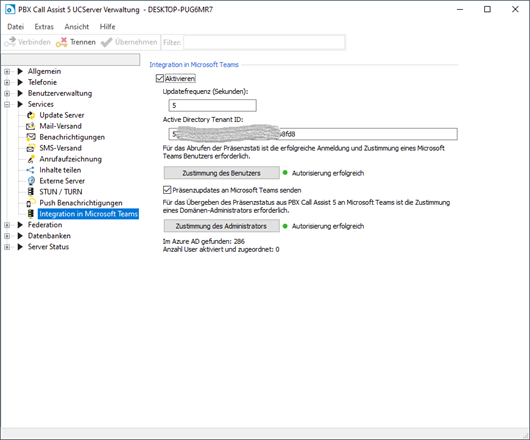Click the green status dot beside Zustimmung des Administrators
Screen dimensions: 530x440
[x=285, y=226]
